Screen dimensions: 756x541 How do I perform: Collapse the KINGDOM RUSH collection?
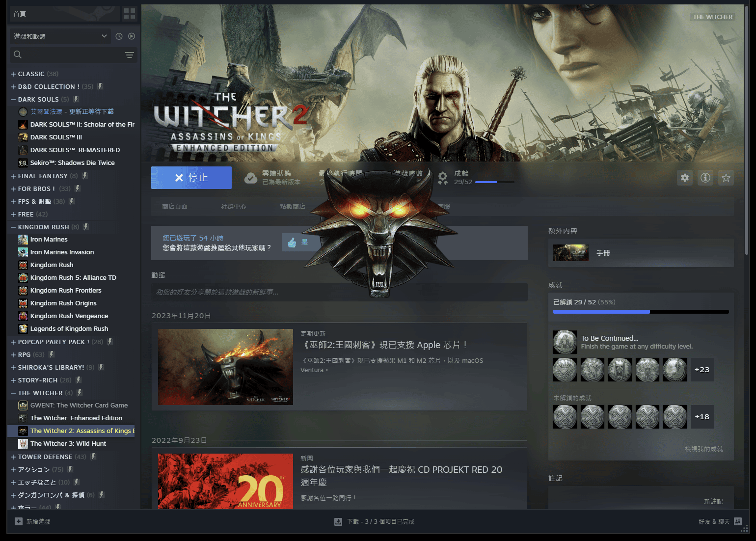[x=13, y=227]
